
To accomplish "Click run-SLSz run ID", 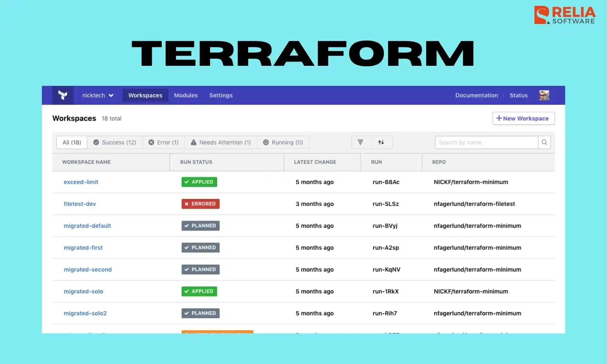I will [x=386, y=204].
